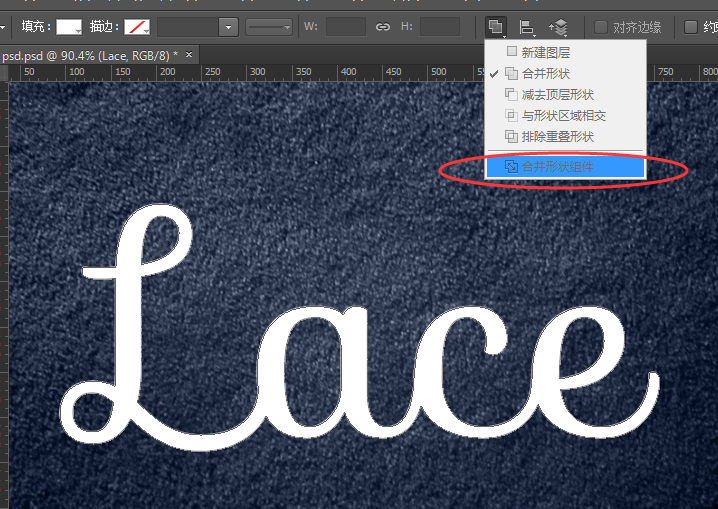The height and width of the screenshot is (509, 718).
Task: Choose 与形状区域相交 from the menu
Action: tap(566, 115)
